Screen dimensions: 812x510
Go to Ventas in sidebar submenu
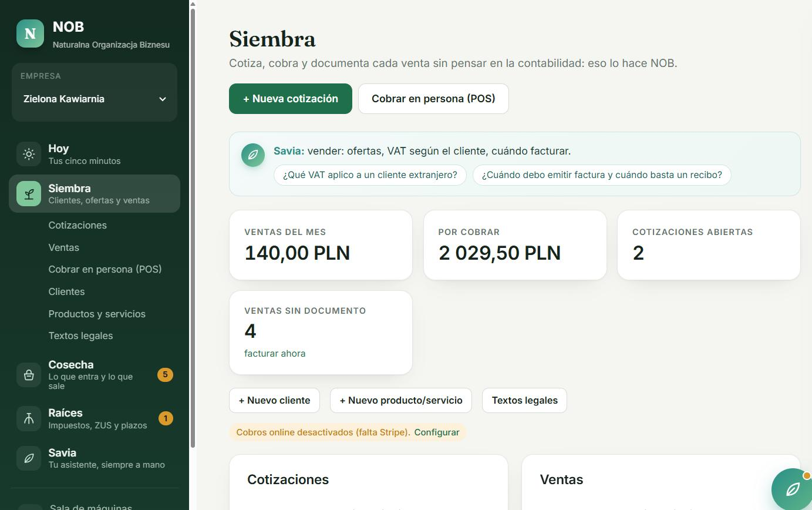(63, 247)
